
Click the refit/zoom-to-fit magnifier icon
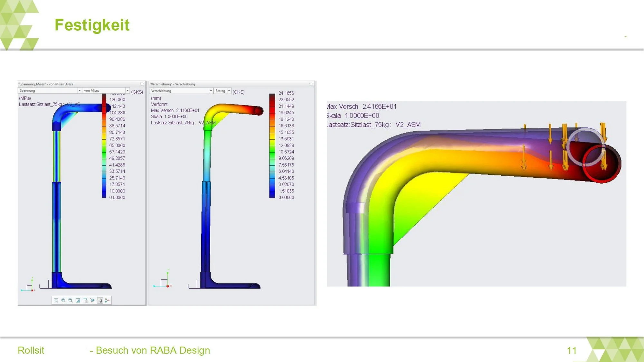(56, 300)
